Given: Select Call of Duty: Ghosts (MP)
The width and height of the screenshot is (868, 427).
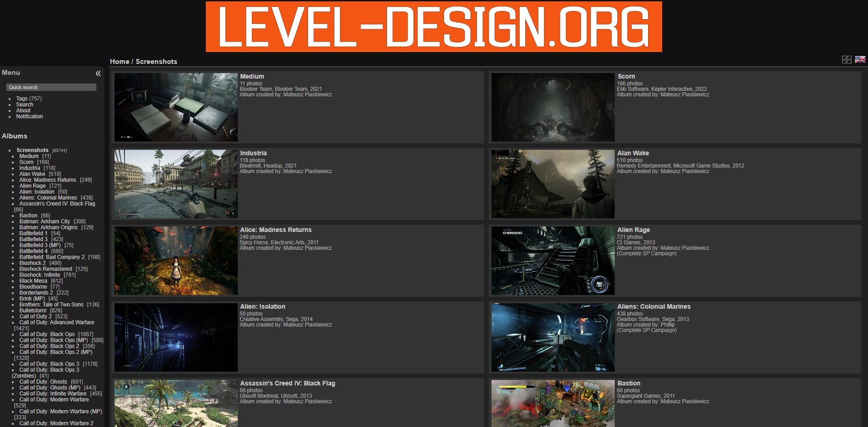Looking at the screenshot, I should (x=50, y=388).
